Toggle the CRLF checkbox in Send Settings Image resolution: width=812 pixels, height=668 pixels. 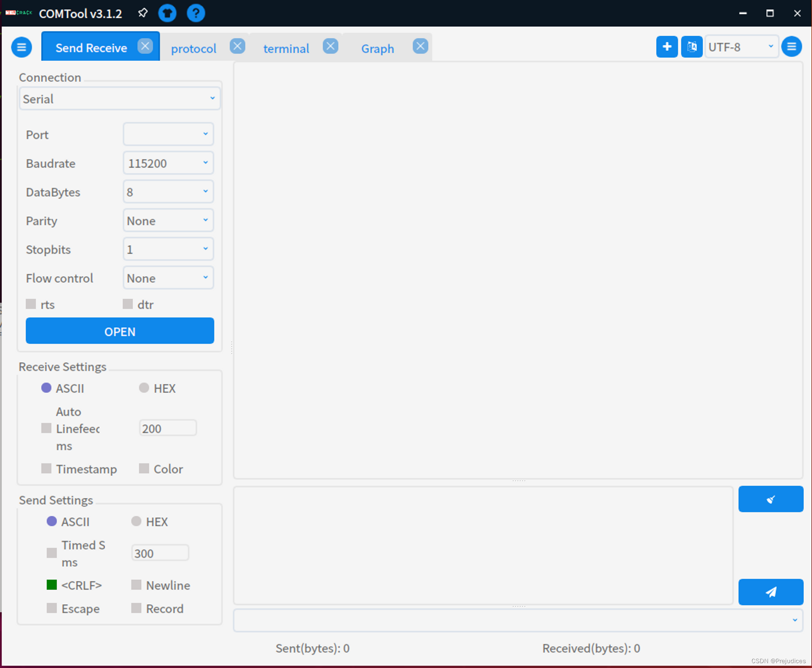[x=51, y=585]
